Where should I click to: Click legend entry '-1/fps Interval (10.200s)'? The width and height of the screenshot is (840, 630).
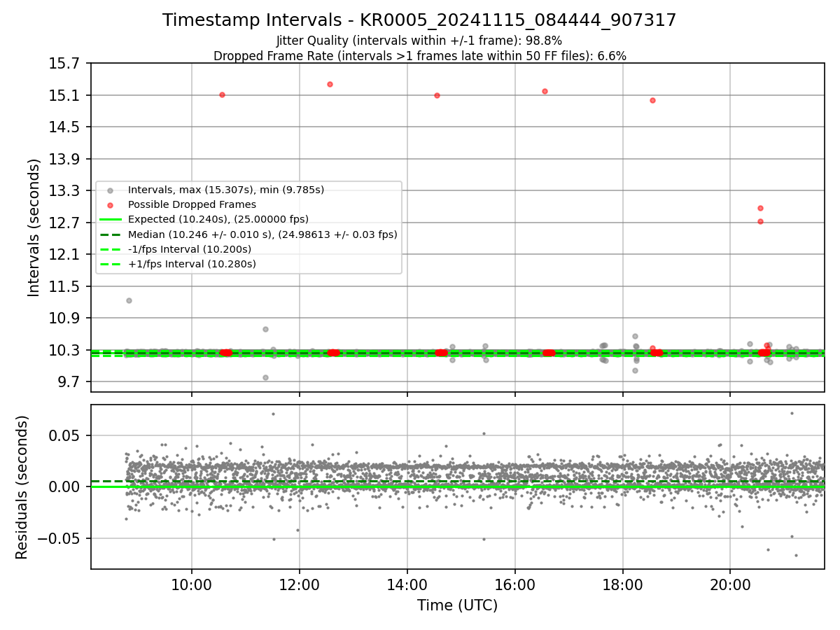coord(189,249)
